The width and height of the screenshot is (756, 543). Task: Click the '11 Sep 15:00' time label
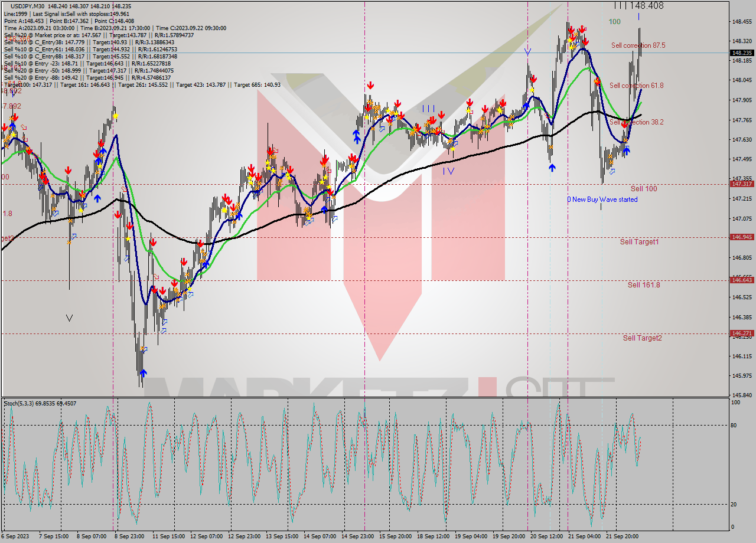point(168,537)
